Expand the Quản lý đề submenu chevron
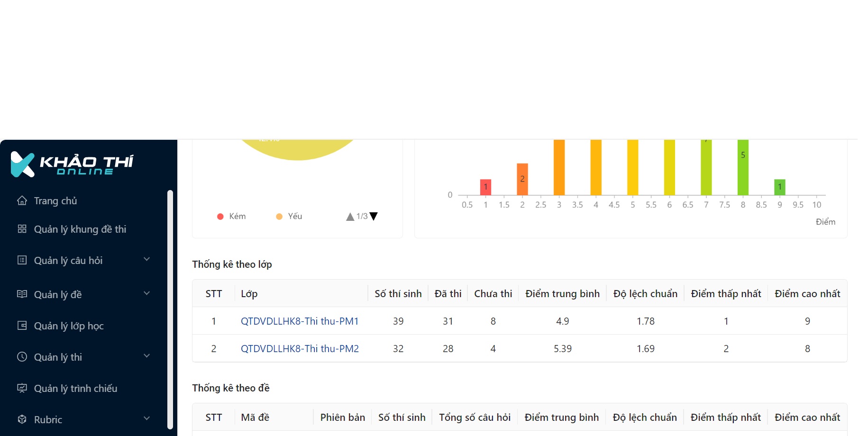The image size is (868, 436). (x=146, y=293)
